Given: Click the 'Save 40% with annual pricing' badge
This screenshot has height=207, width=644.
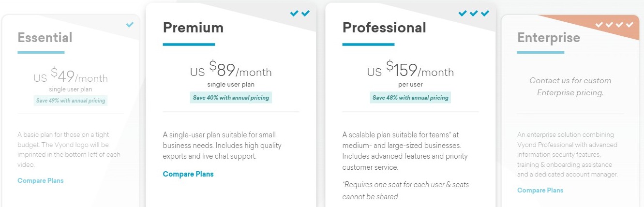Looking at the screenshot, I should [231, 98].
